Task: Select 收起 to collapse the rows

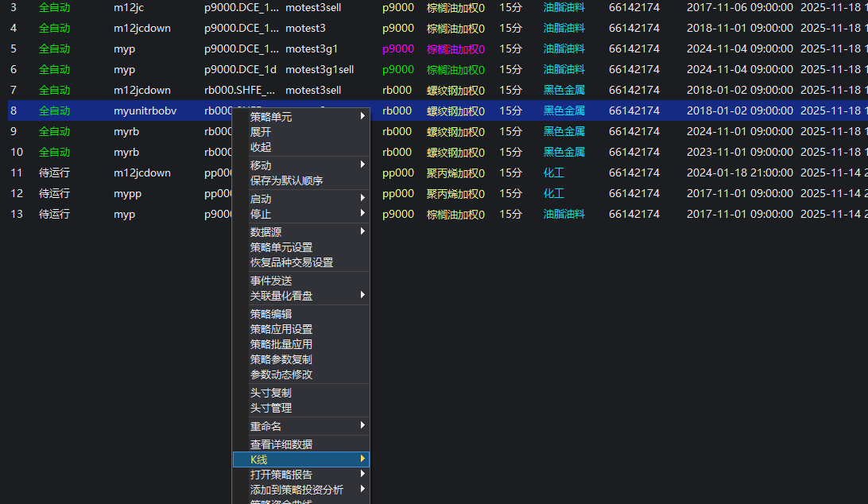Action: click(261, 147)
